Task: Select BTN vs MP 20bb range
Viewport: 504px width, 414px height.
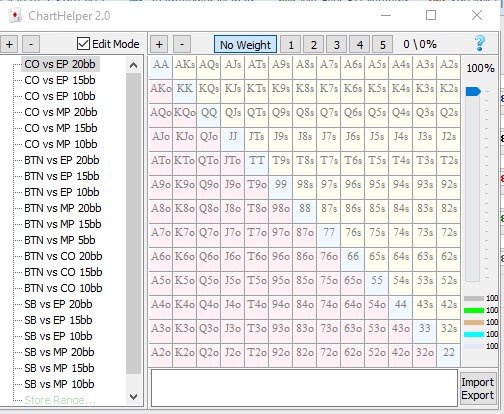Action: tap(63, 208)
